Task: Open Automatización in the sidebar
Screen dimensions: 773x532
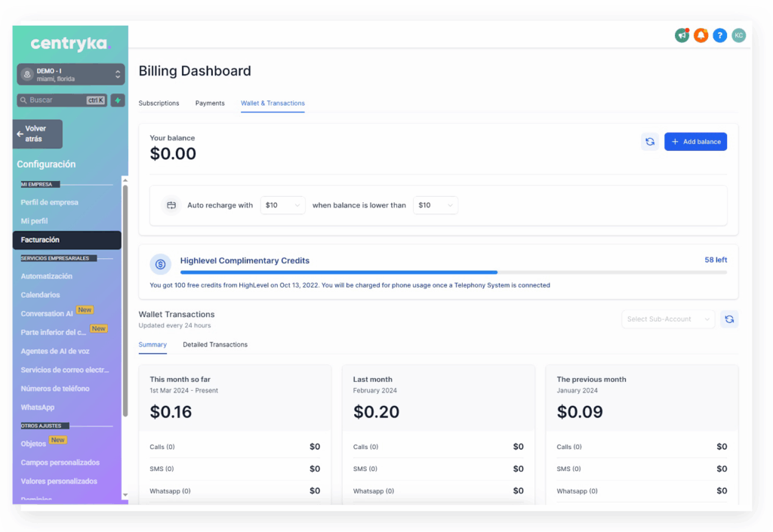Action: click(x=47, y=277)
